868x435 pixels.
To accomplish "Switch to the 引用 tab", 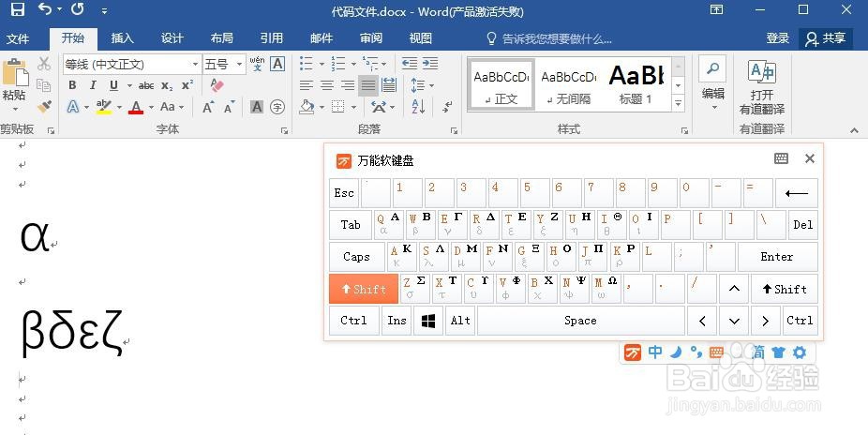I will [x=272, y=38].
